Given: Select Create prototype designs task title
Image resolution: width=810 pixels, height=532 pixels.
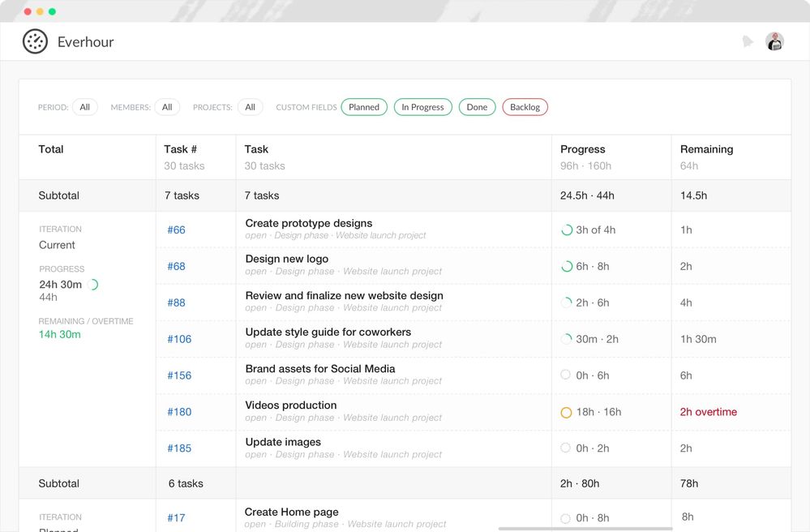Looking at the screenshot, I should point(308,223).
